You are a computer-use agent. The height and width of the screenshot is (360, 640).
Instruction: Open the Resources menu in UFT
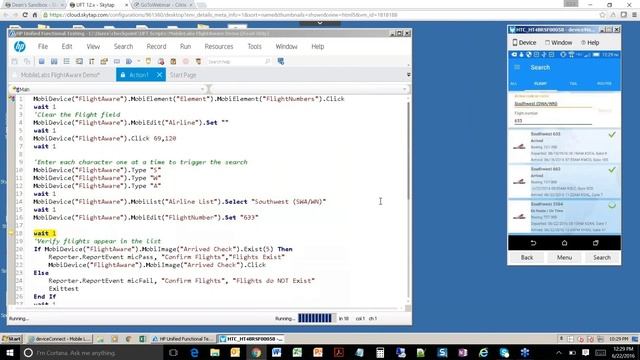point(219,47)
